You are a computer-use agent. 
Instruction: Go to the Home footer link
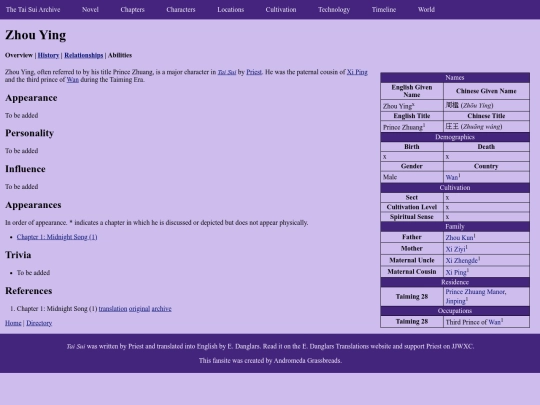[x=13, y=323]
